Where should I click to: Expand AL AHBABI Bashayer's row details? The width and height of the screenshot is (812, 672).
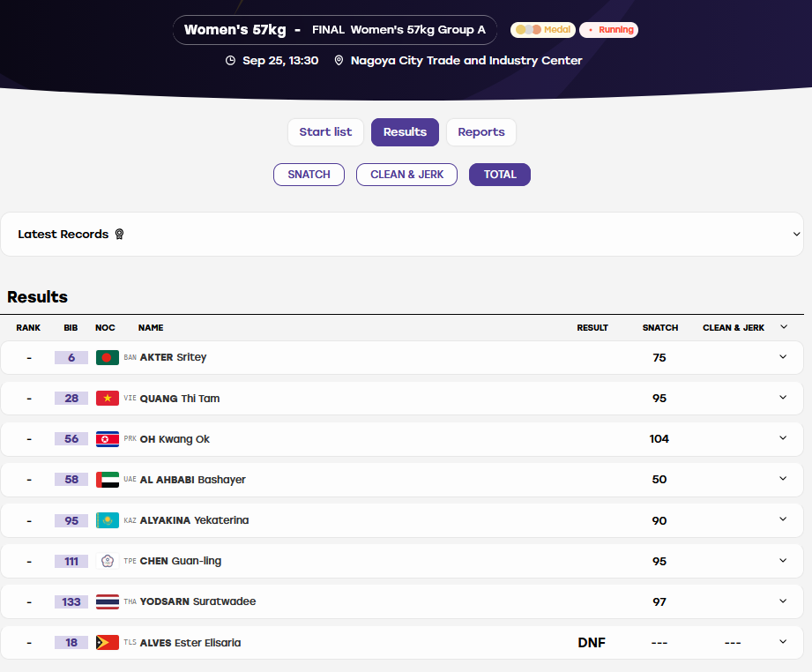783,479
